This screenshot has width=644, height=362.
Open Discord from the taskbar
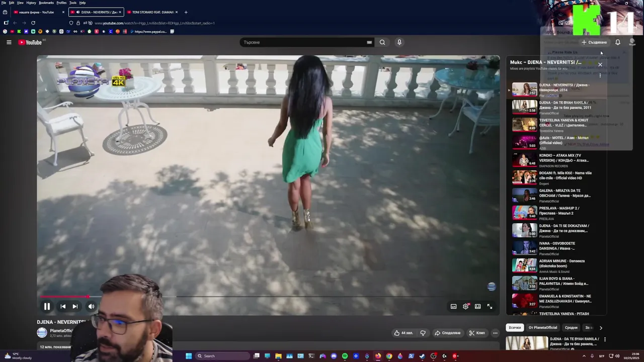334,356
